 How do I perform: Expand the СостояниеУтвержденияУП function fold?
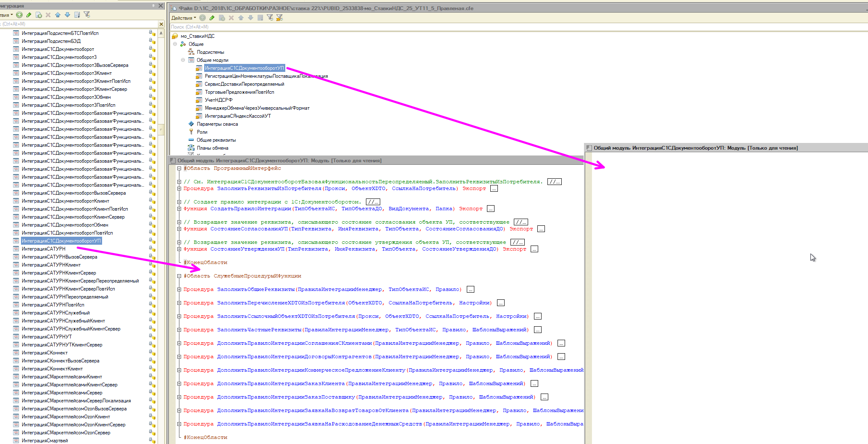(179, 249)
